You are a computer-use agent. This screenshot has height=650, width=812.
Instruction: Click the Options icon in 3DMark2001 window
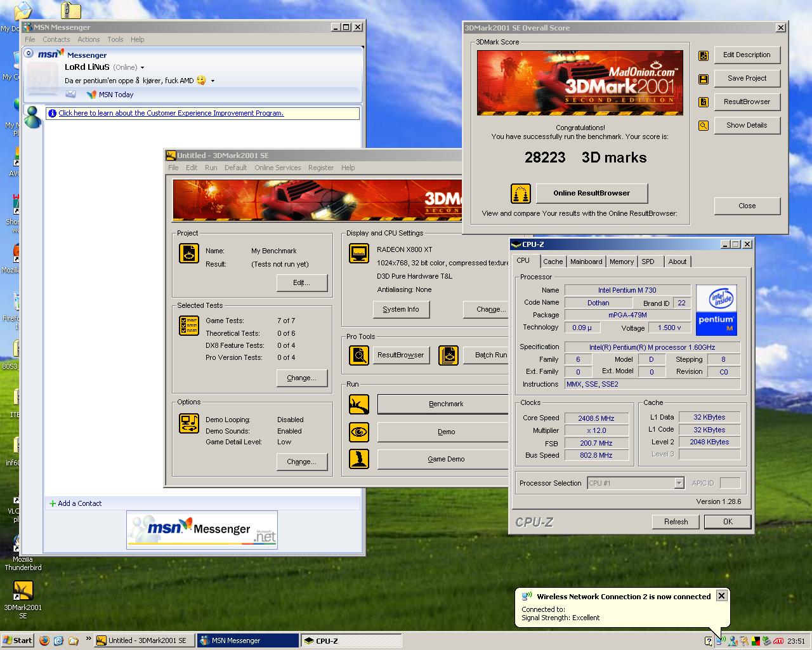(189, 423)
